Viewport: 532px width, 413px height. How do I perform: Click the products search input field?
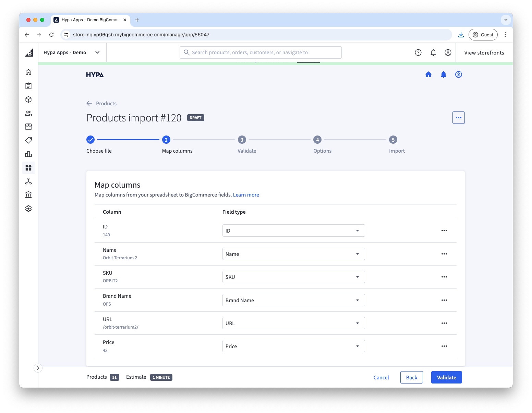pyautogui.click(x=261, y=52)
